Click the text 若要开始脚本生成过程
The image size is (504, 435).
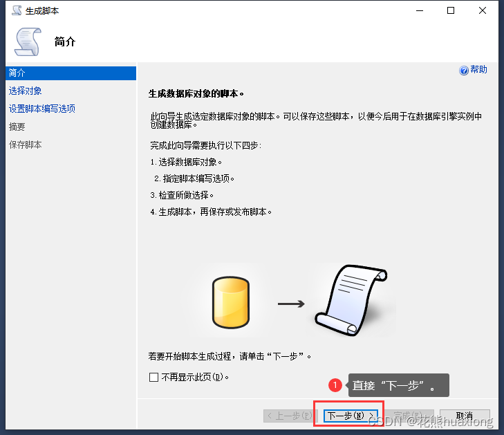coord(189,356)
